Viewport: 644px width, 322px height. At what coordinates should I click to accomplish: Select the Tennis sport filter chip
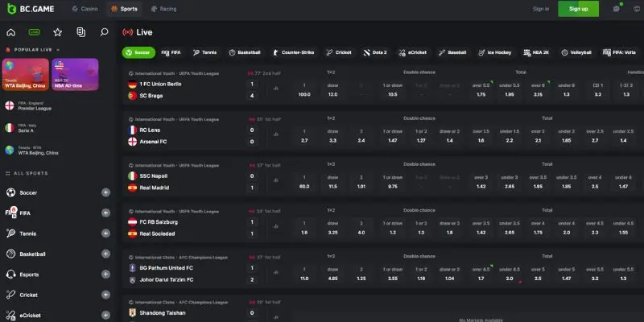click(x=204, y=52)
